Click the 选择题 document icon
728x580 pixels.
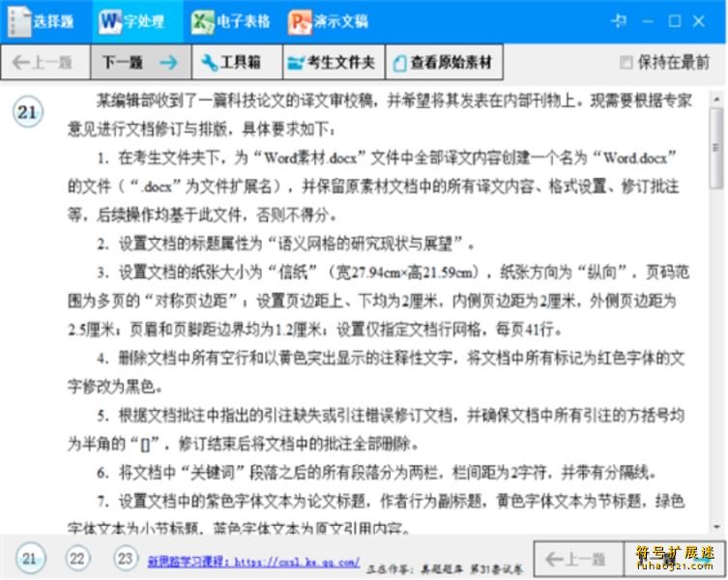tap(19, 21)
